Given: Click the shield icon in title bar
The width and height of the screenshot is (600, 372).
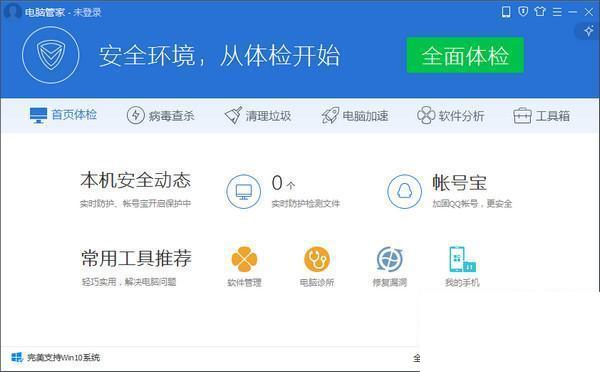Looking at the screenshot, I should [523, 11].
